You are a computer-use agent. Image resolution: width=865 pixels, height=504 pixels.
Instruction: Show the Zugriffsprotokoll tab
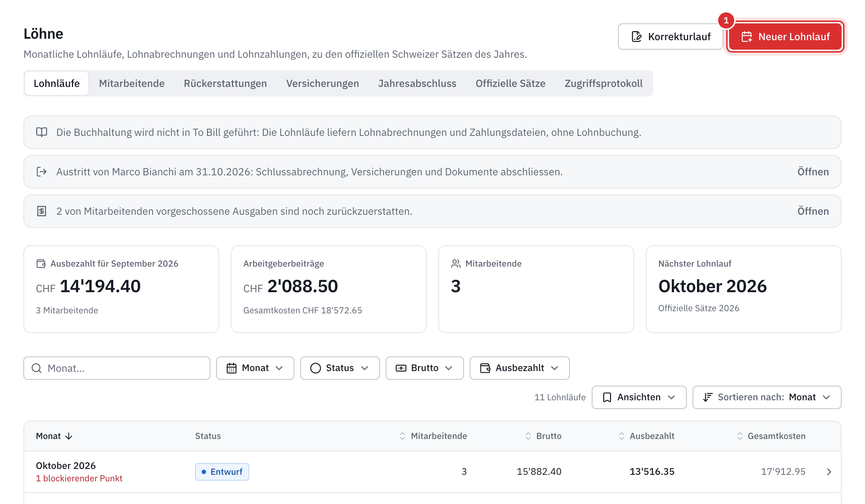click(x=603, y=83)
